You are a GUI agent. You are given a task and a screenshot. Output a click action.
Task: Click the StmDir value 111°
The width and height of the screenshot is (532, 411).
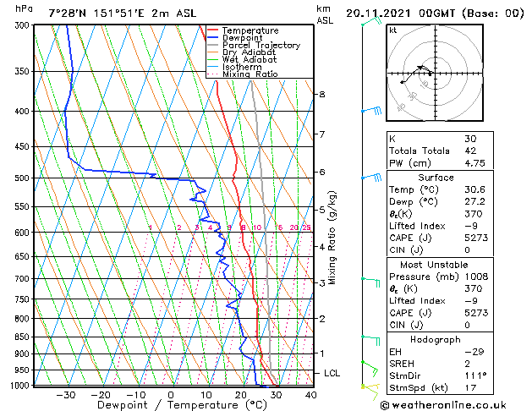click(475, 375)
